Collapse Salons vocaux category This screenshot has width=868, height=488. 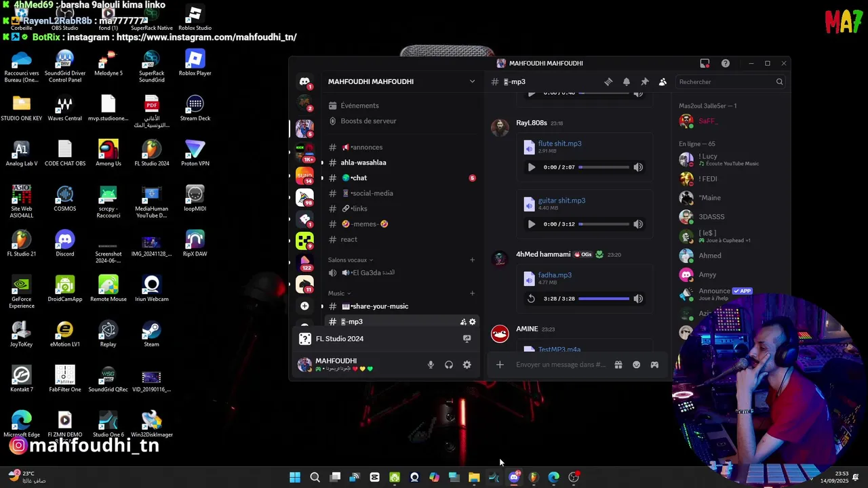351,260
